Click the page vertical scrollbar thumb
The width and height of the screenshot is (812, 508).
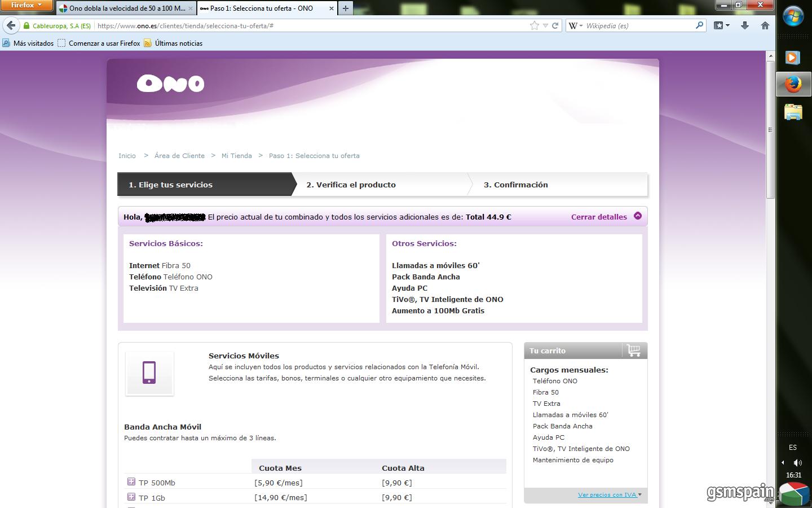[770, 130]
